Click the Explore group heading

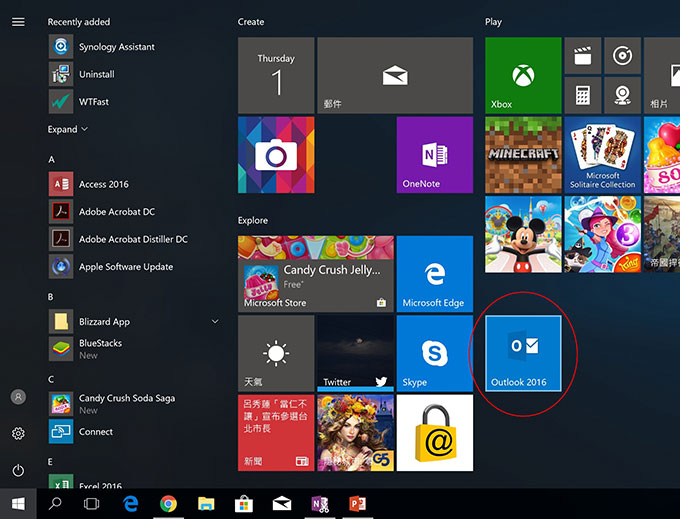tap(253, 221)
